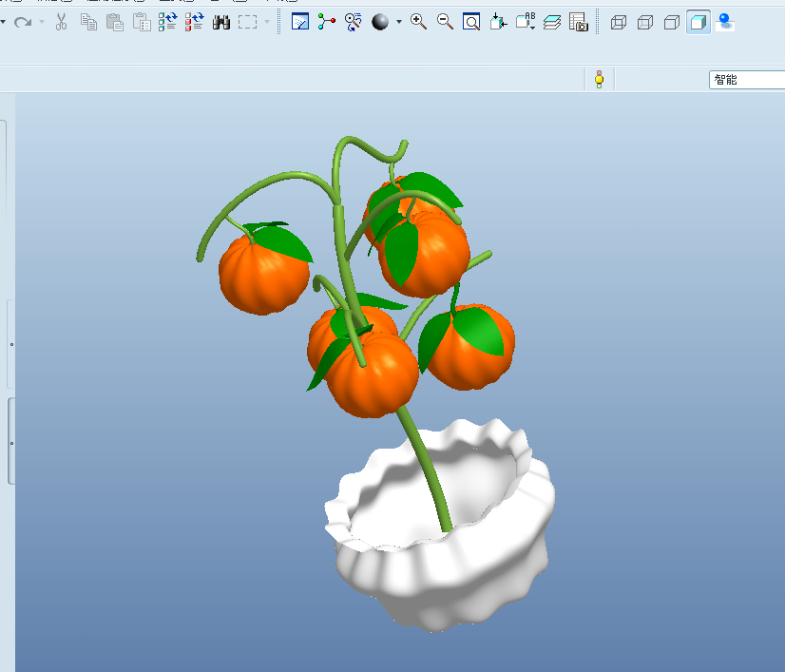Click the Repaint screen icon
The width and height of the screenshot is (785, 672).
click(300, 22)
